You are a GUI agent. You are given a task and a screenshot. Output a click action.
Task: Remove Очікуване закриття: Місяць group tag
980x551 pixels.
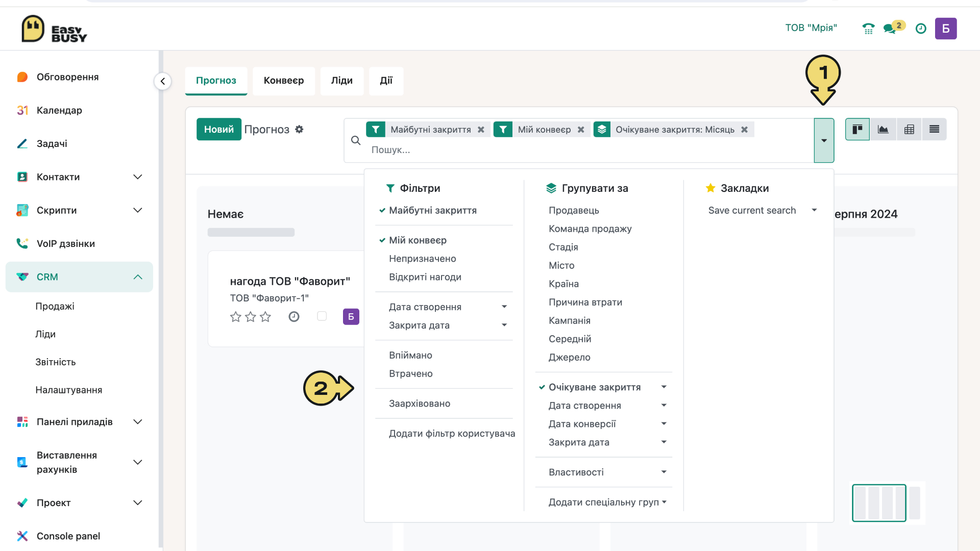(x=745, y=130)
